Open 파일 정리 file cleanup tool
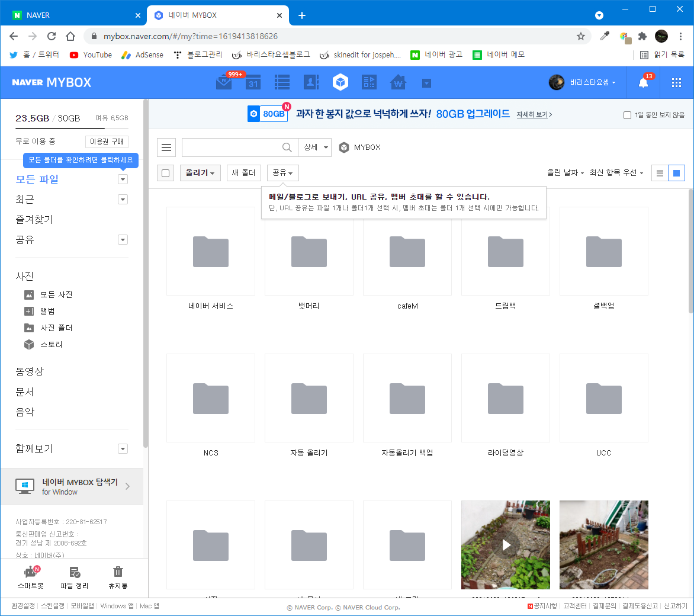This screenshot has width=694, height=616. (x=75, y=577)
